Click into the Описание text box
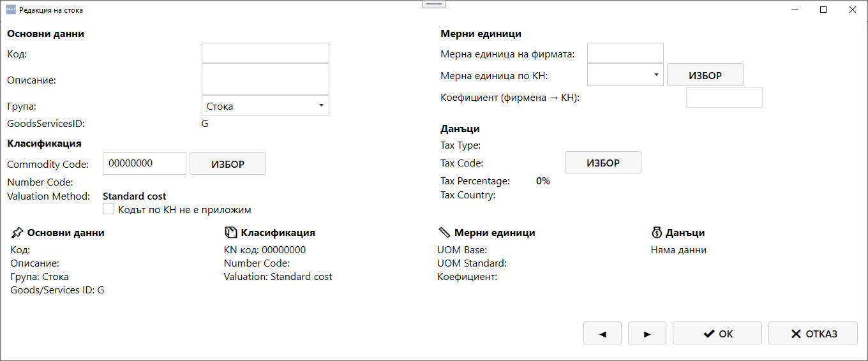The image size is (868, 361). (x=266, y=80)
